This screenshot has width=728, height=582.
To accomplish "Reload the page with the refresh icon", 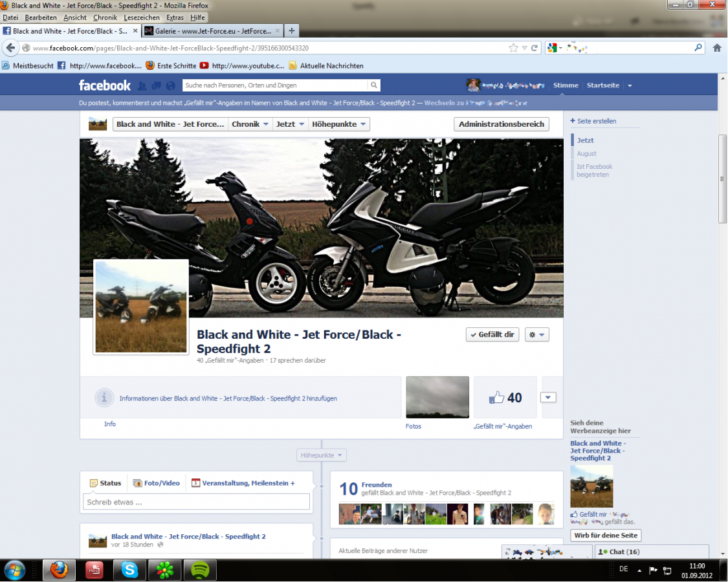I will coord(535,48).
